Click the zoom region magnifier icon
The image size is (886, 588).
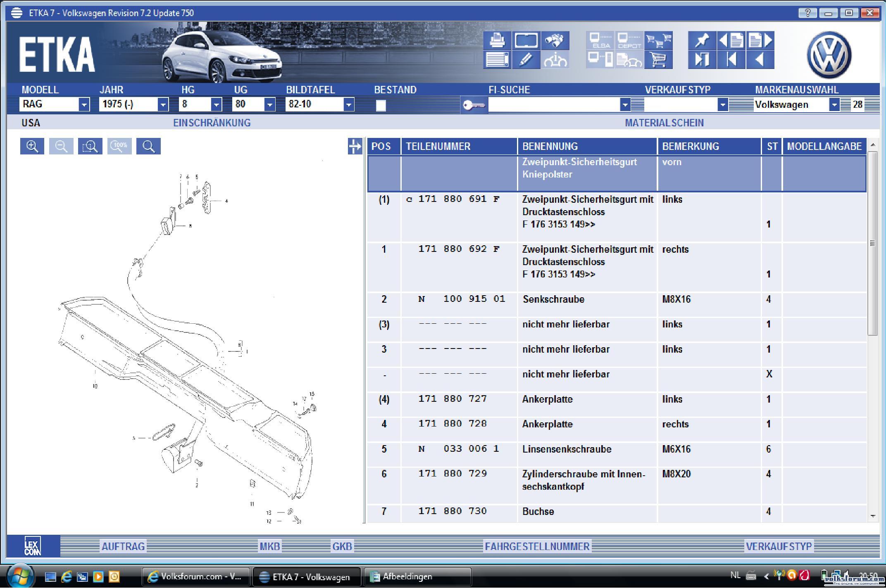coord(90,146)
